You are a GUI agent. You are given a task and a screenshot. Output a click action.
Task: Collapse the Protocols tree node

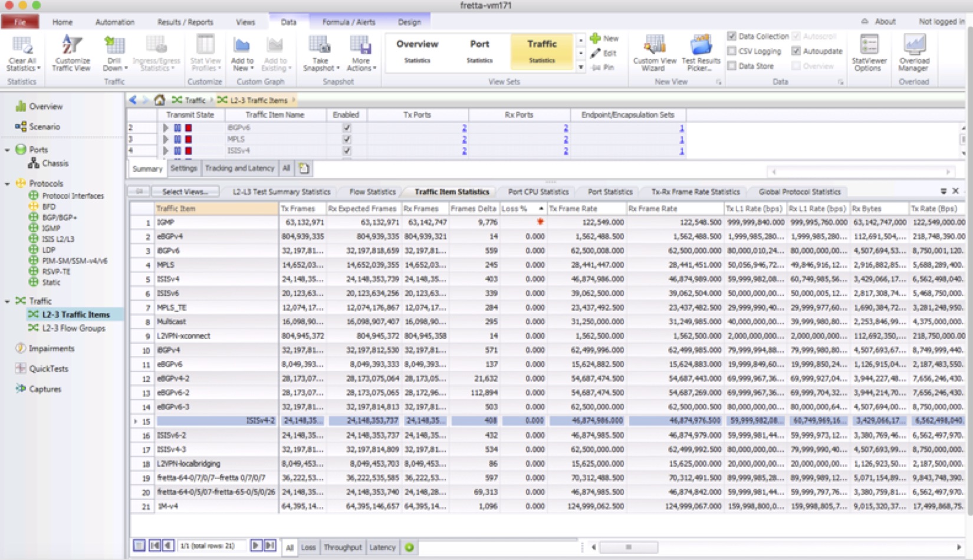click(x=7, y=184)
